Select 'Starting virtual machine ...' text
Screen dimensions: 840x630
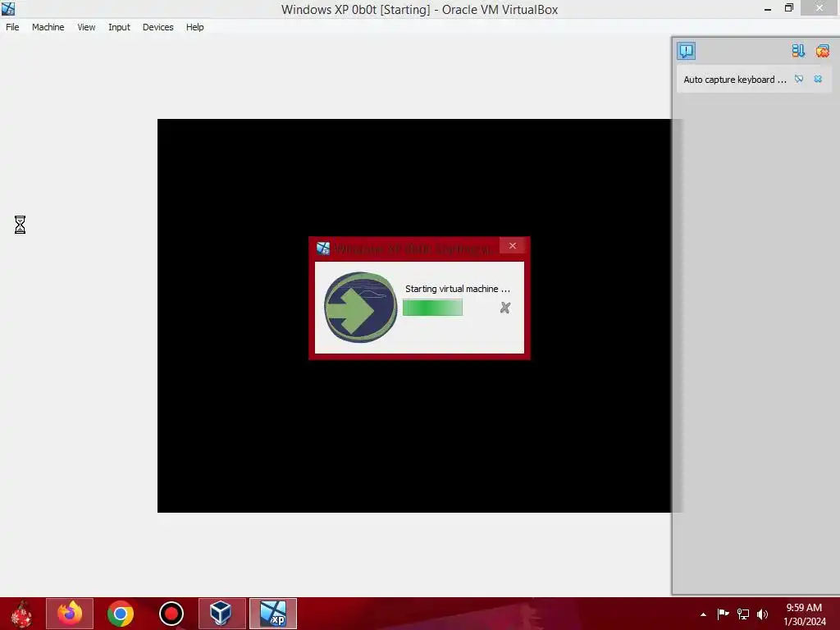tap(458, 289)
